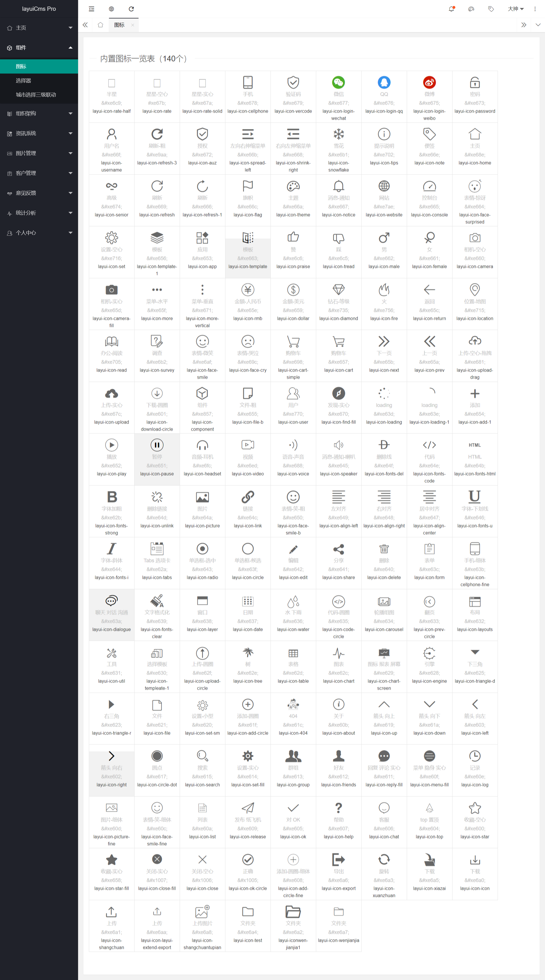Open the globe website icon in header
The width and height of the screenshot is (545, 980).
pos(111,9)
